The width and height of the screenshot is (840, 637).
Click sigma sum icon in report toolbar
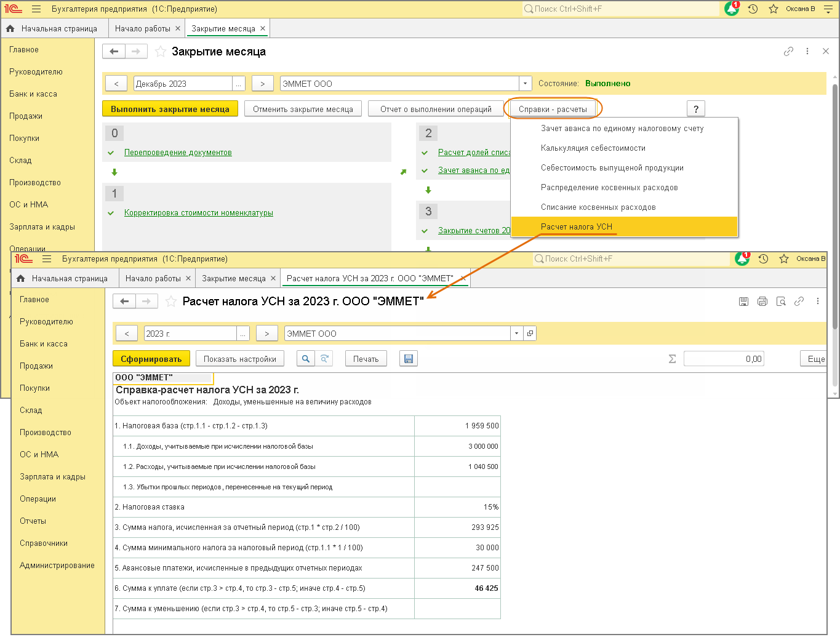(x=672, y=359)
